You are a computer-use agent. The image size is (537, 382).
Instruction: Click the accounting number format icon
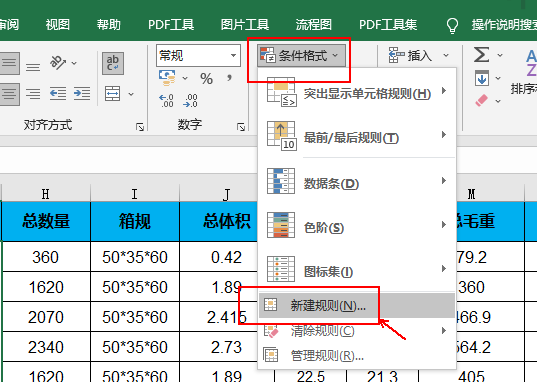(x=167, y=78)
